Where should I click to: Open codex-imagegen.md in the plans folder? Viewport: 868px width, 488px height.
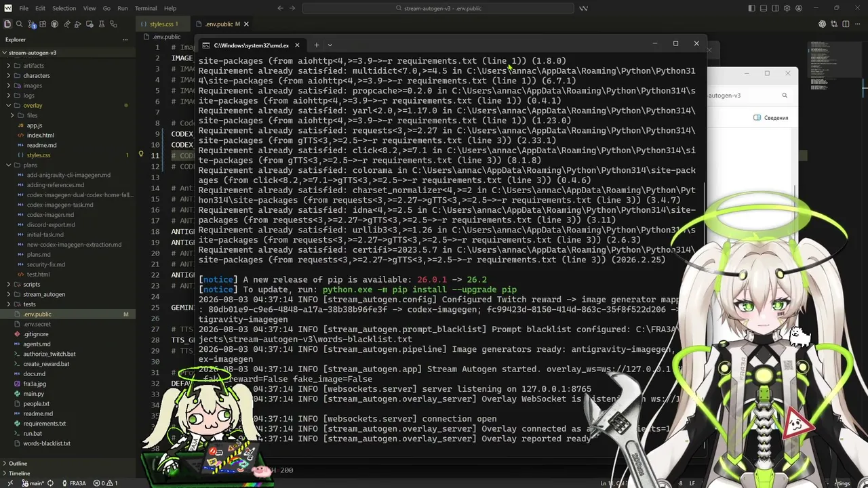68,215
